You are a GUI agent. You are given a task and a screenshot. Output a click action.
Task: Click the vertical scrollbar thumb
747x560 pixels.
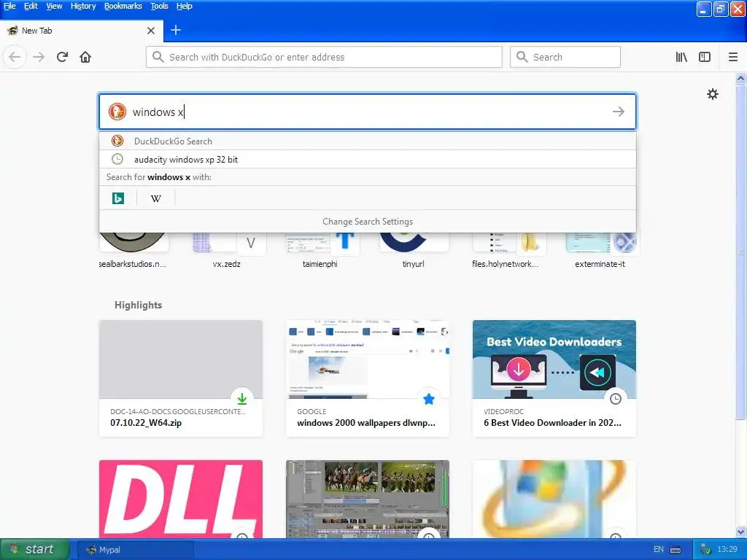740,252
